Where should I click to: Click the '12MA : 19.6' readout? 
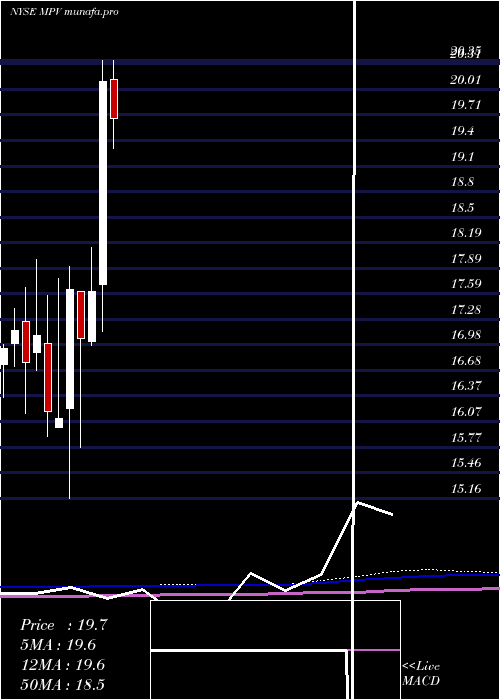coord(63,665)
